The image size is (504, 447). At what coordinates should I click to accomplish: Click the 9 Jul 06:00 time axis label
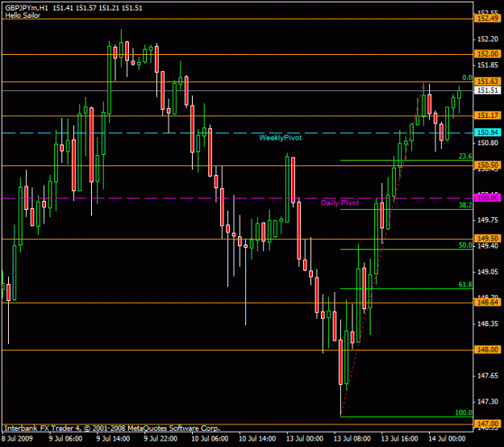click(x=65, y=439)
